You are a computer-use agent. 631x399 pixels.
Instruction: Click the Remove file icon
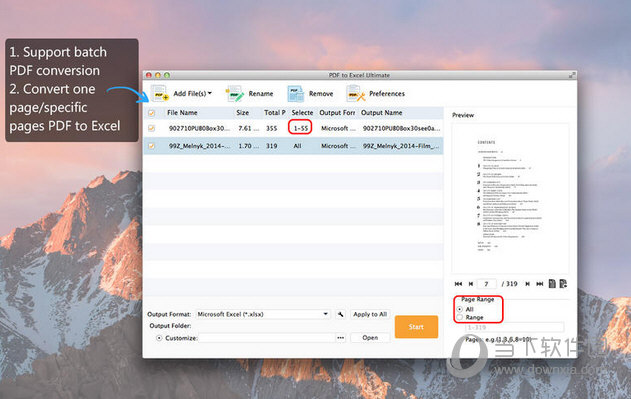tap(296, 93)
